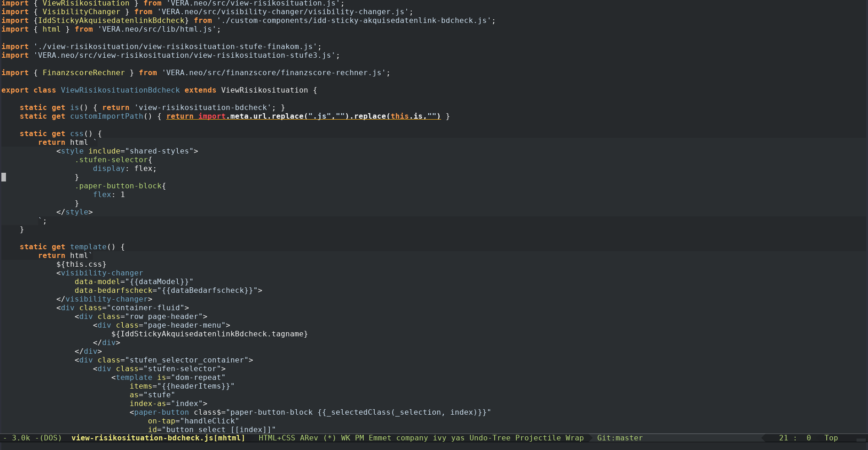The image size is (868, 450).
Task: Click the WK minor mode indicator
Action: tap(345, 438)
